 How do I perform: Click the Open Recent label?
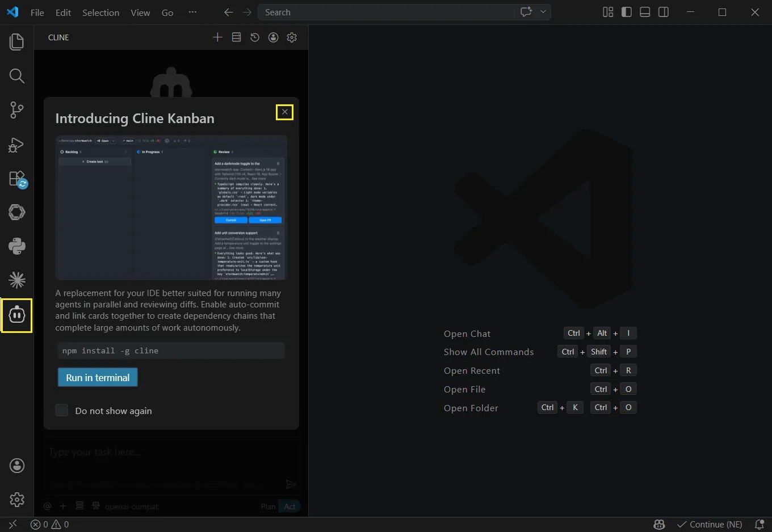tap(472, 371)
